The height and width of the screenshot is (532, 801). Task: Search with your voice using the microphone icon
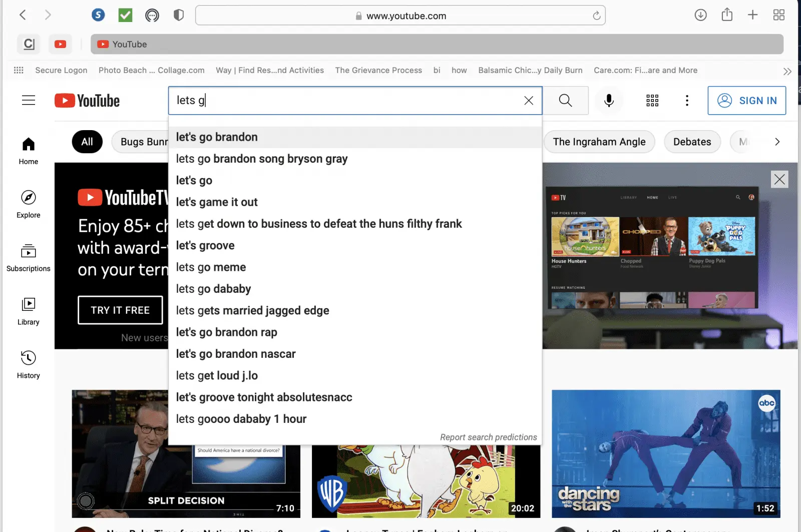609,101
